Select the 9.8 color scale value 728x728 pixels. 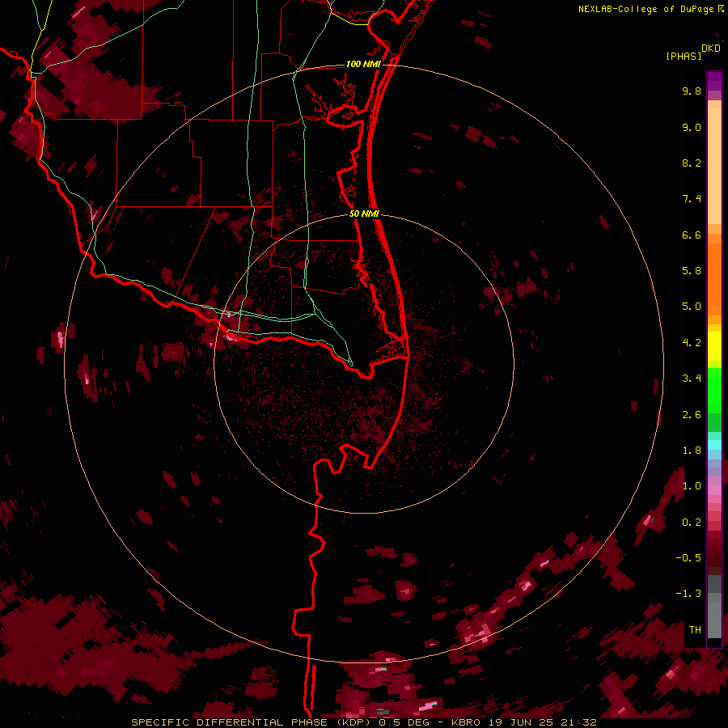692,91
